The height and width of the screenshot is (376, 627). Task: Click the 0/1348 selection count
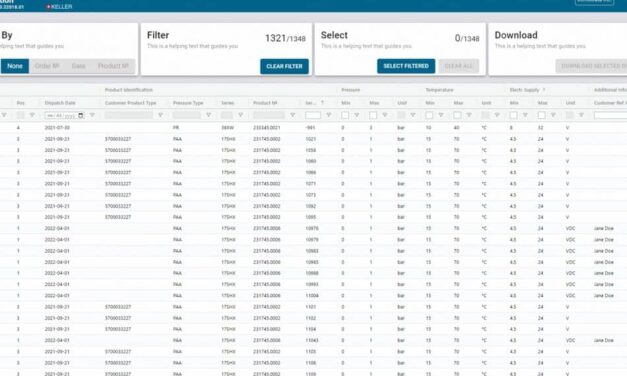coord(467,38)
